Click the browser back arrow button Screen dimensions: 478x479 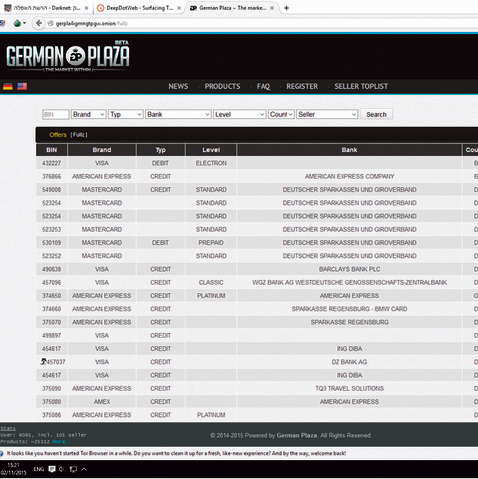(x=39, y=23)
